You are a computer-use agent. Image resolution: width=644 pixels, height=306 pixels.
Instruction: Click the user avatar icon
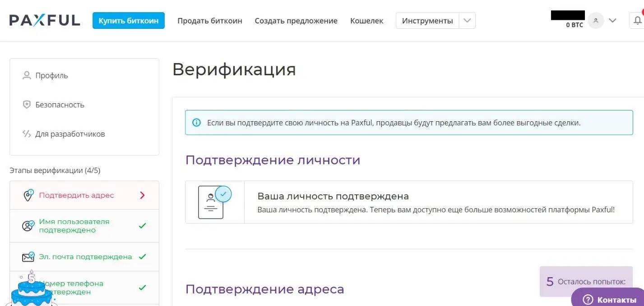click(596, 20)
